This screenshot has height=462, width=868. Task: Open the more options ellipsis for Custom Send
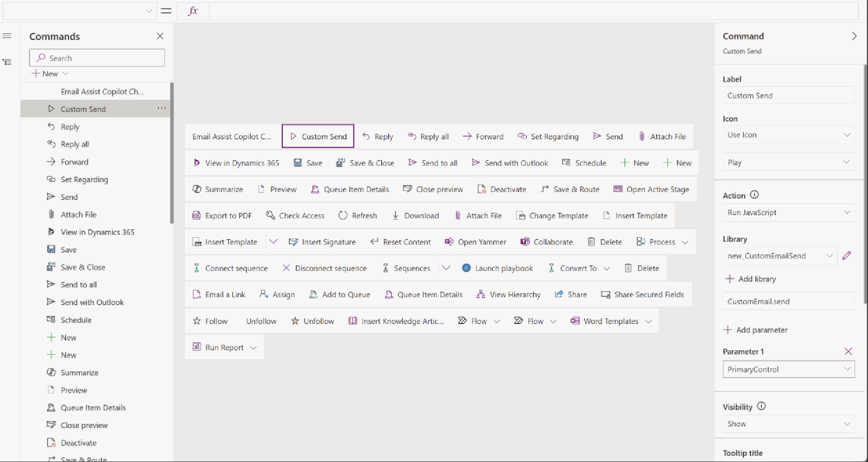162,108
